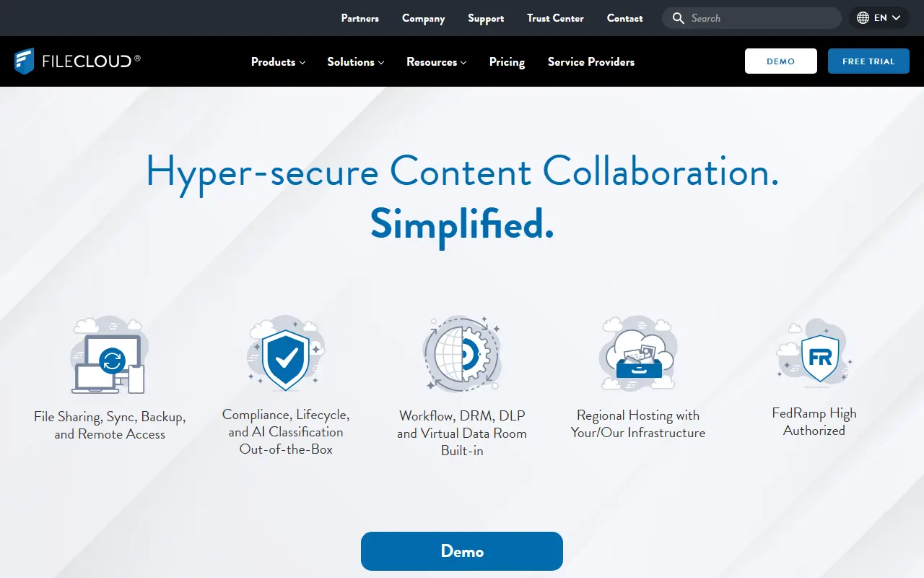
Task: Expand the Solutions dropdown menu
Action: (x=355, y=62)
